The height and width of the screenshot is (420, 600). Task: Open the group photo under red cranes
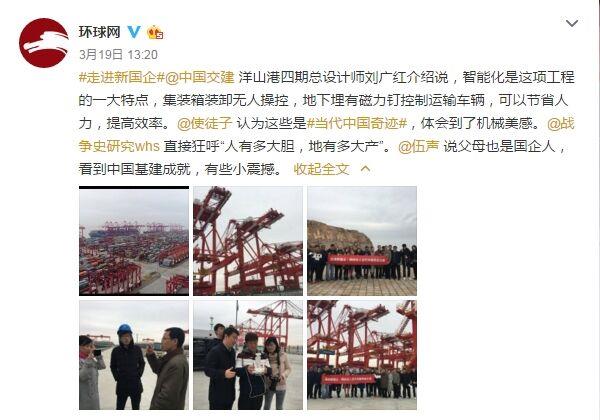362,355
